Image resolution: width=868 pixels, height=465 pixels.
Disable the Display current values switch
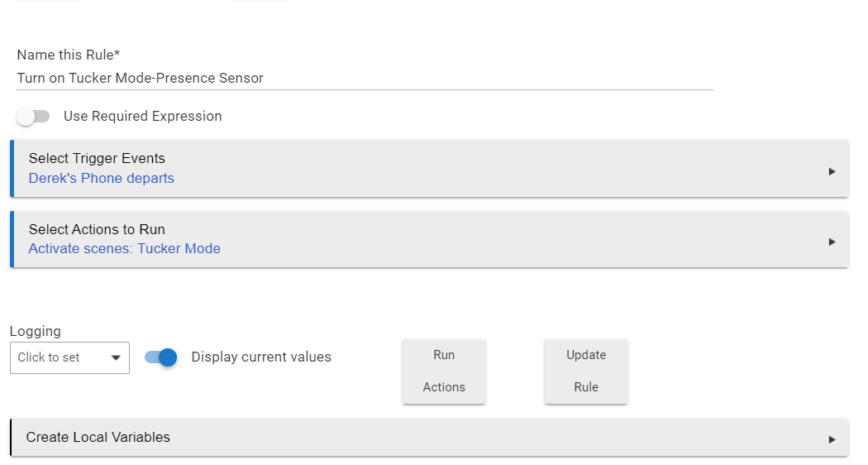pyautogui.click(x=161, y=357)
